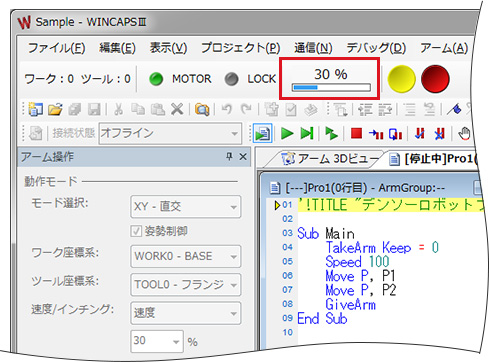Click the Find in files binoculars icon

click(202, 109)
